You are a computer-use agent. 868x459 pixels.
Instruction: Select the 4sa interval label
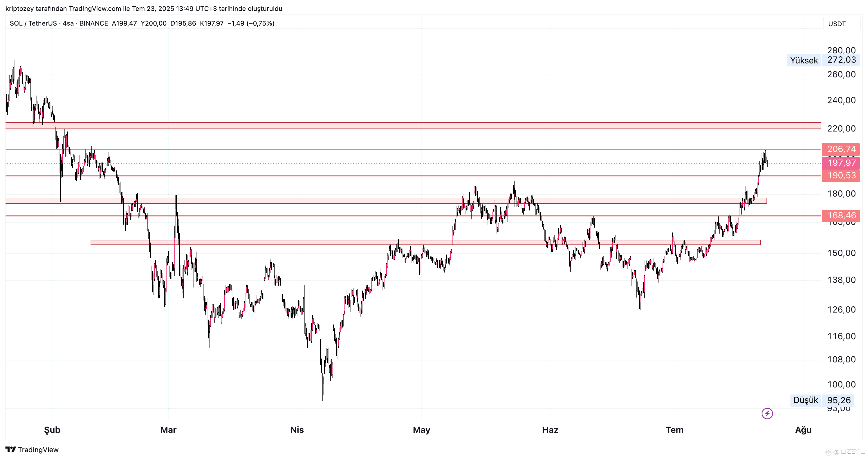(68, 23)
